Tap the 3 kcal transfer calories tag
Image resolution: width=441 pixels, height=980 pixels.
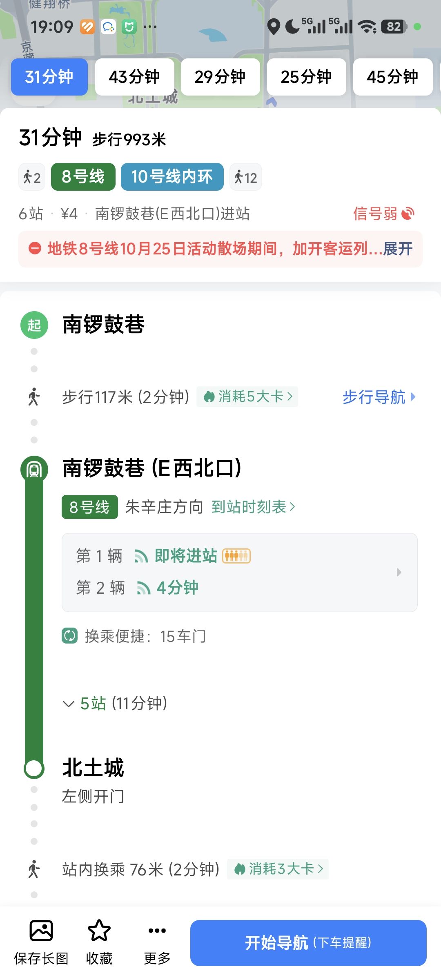click(278, 869)
